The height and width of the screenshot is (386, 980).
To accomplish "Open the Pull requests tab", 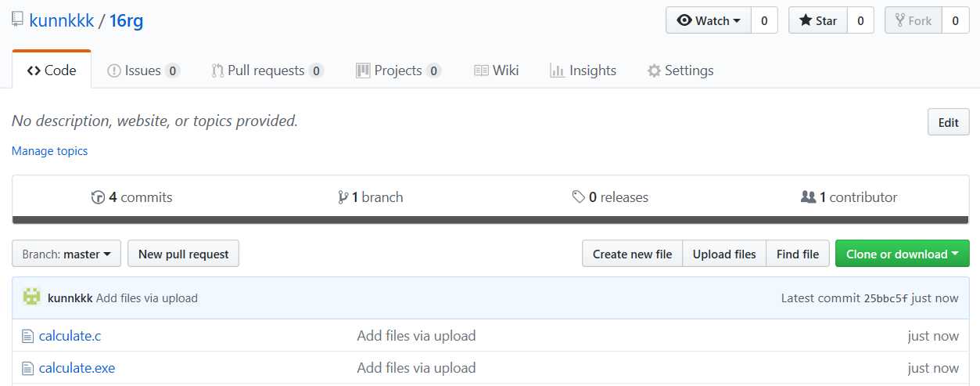I will coord(267,70).
